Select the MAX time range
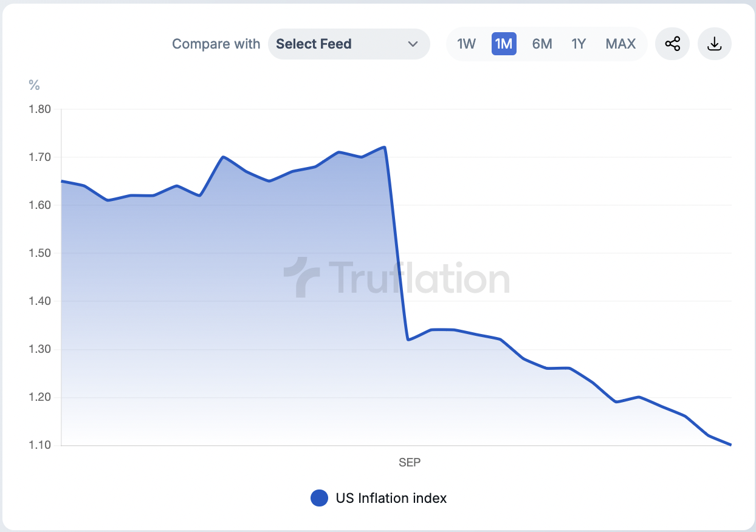This screenshot has height=532, width=756. click(x=620, y=44)
